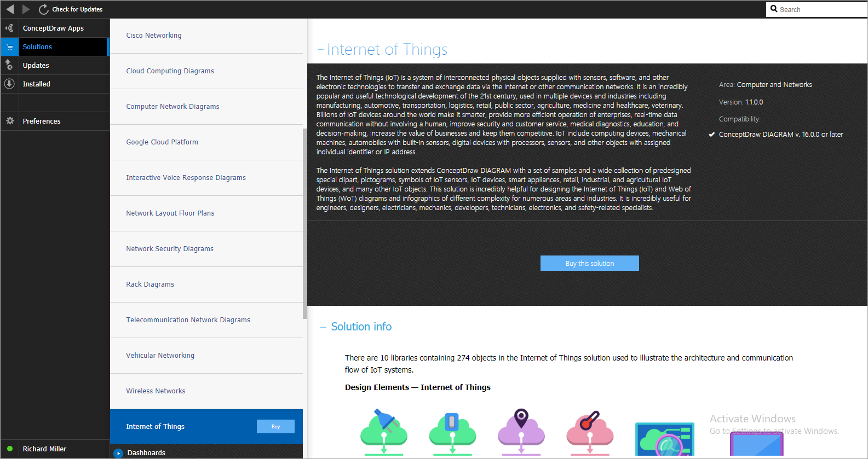Click the pink cloud with thermometer thumbnail
868x459 pixels.
(x=590, y=433)
